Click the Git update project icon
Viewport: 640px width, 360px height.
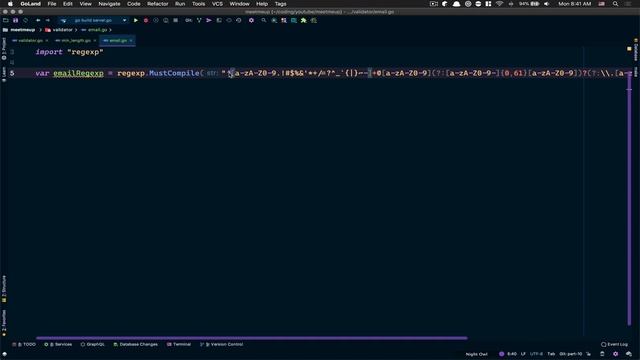coord(189,20)
